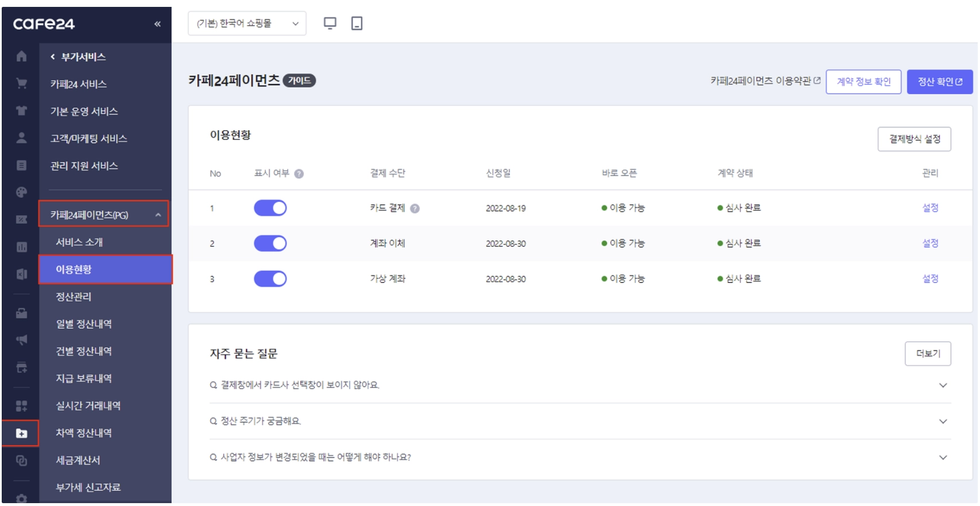Open the 관리 지원 서비스 menu
The image size is (980, 506).
84,166
